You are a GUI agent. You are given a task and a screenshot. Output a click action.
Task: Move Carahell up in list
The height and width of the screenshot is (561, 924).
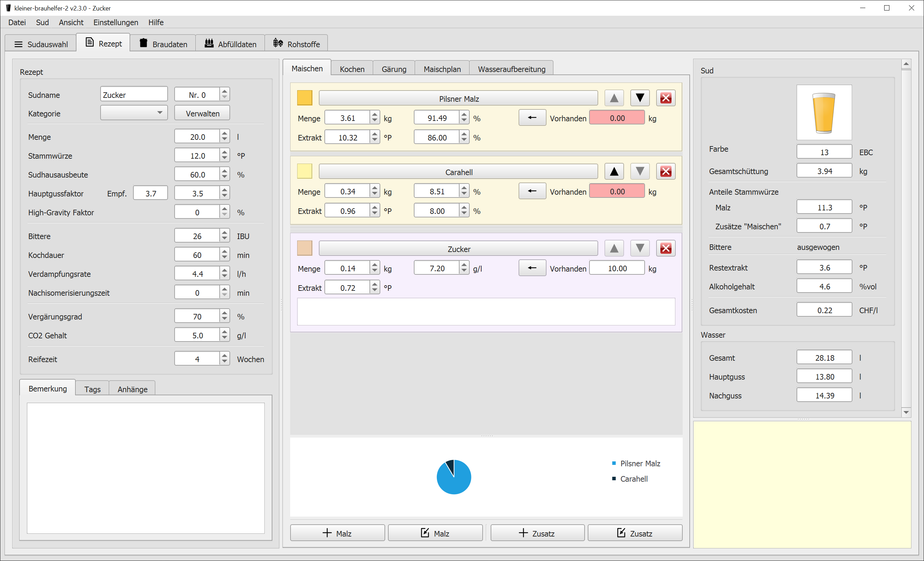pos(614,172)
